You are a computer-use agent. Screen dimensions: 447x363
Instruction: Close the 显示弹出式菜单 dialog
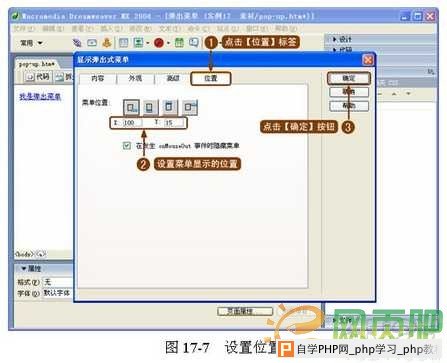(368, 60)
